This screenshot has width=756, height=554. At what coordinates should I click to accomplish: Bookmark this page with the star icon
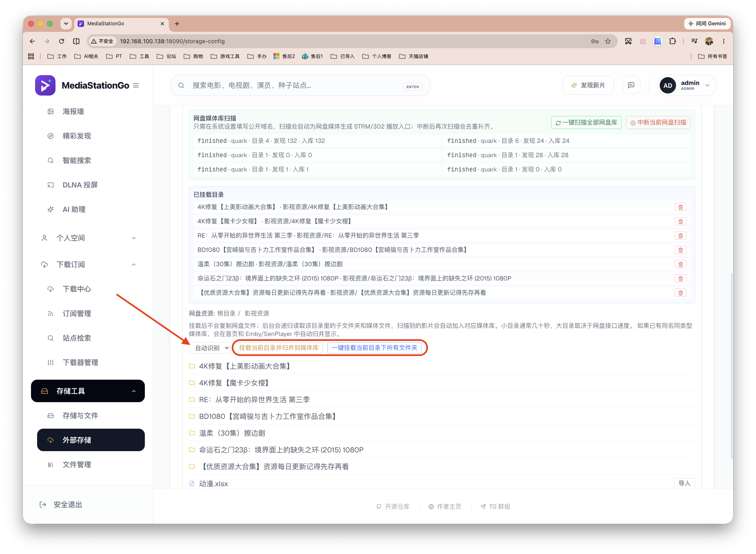608,41
